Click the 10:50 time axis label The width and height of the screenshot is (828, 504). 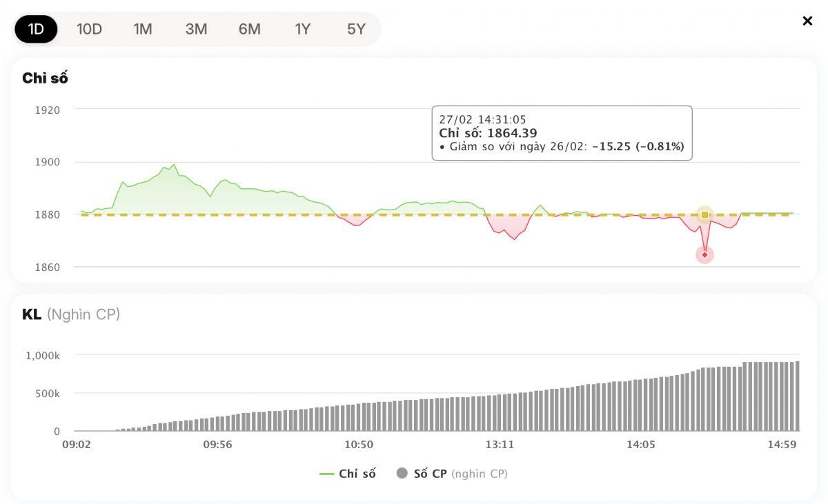(359, 445)
